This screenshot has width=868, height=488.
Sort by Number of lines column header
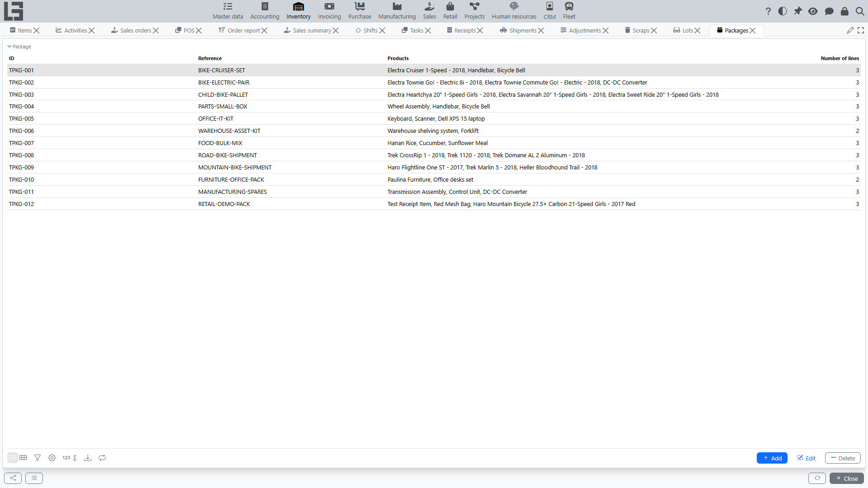pyautogui.click(x=840, y=58)
